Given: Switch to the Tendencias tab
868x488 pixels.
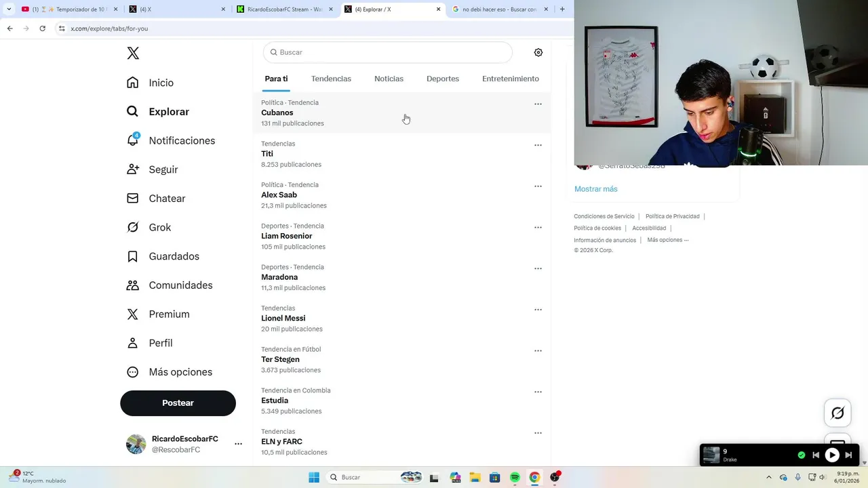Looking at the screenshot, I should point(331,79).
